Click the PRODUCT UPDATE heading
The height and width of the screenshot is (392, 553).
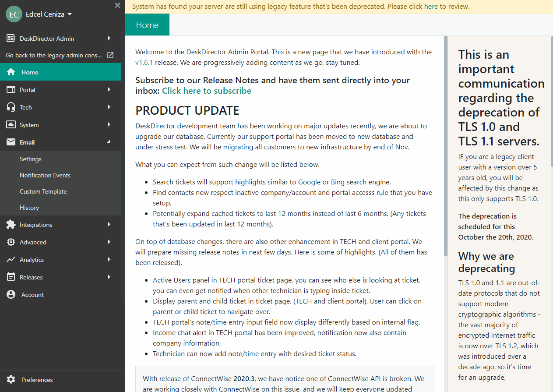click(187, 110)
